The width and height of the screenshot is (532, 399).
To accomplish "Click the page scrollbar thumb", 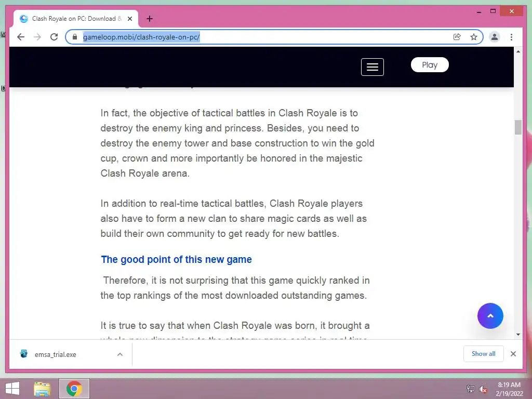I will pyautogui.click(x=518, y=127).
